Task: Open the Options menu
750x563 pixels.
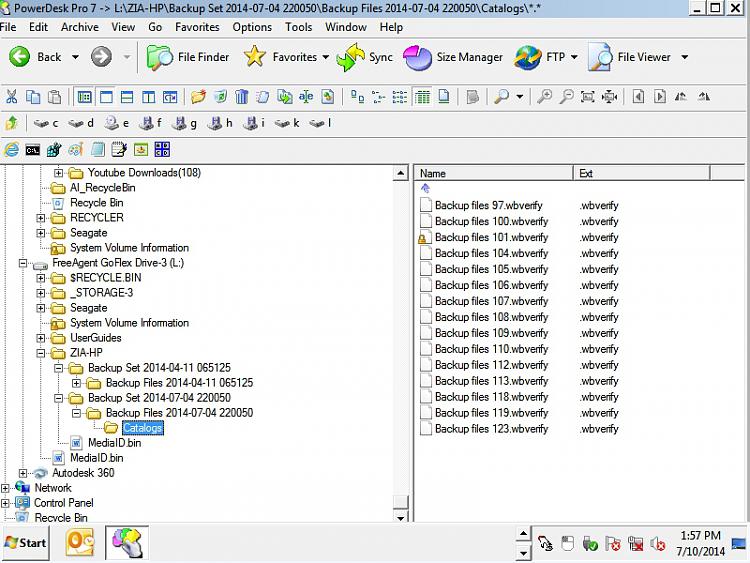Action: [x=252, y=27]
